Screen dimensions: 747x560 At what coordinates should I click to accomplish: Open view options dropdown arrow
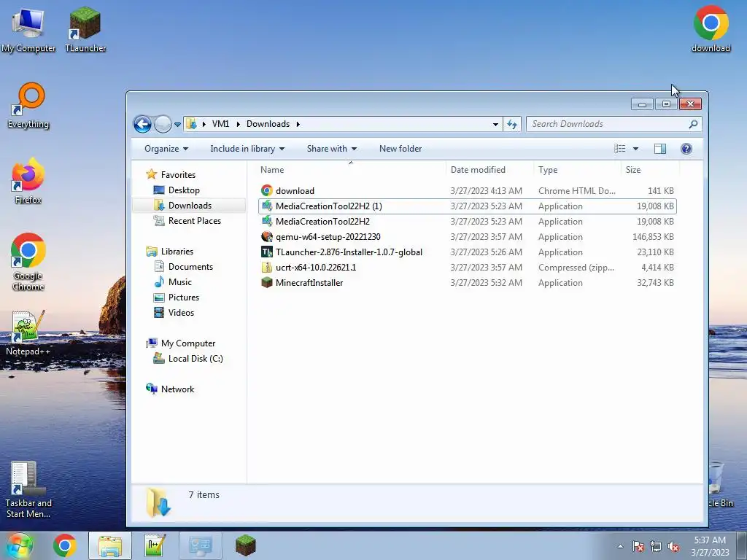coord(635,149)
